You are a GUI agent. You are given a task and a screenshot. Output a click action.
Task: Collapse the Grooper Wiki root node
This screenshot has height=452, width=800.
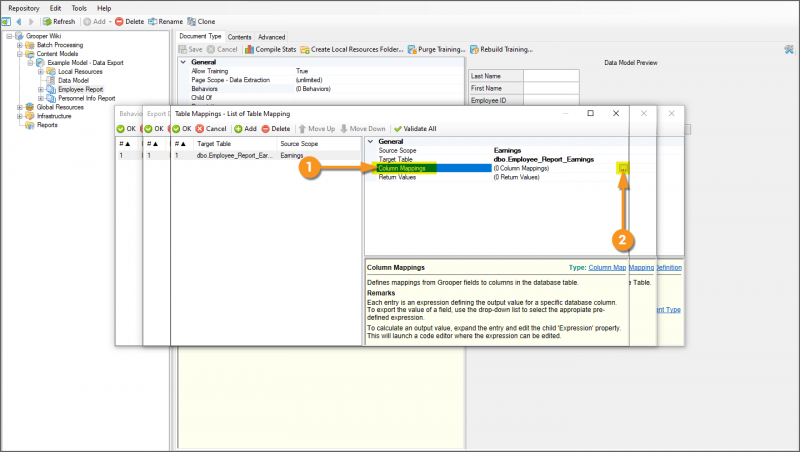point(9,36)
